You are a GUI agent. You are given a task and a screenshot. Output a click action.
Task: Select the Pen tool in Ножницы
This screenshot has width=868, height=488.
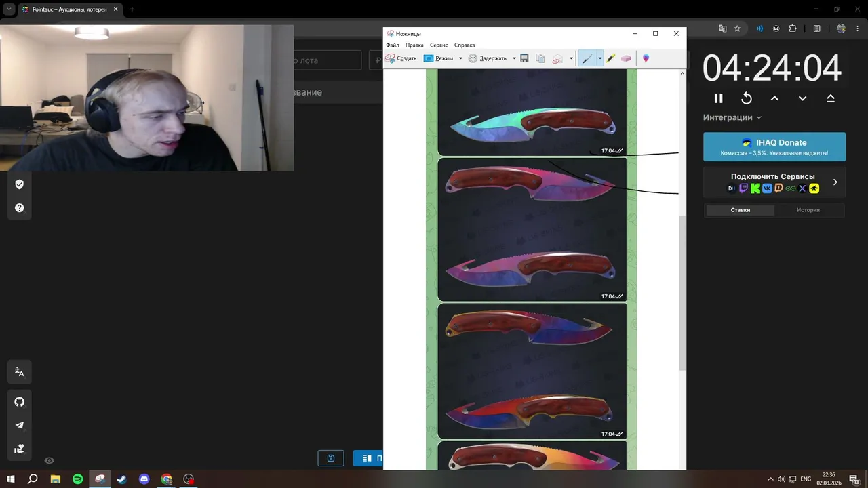(587, 58)
